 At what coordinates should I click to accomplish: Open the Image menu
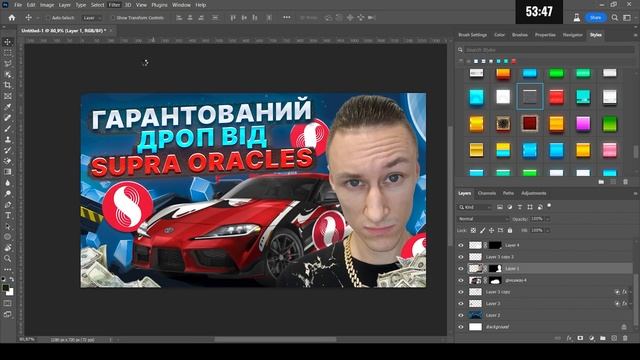47,5
